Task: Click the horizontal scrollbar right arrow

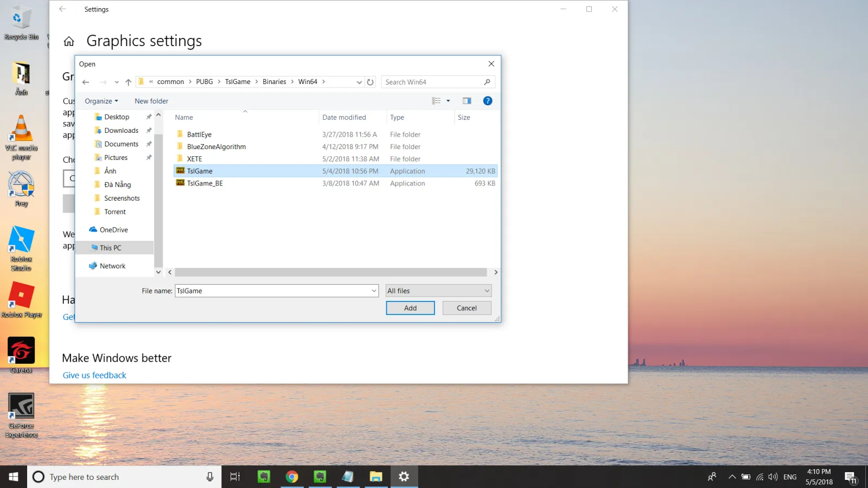Action: [495, 272]
